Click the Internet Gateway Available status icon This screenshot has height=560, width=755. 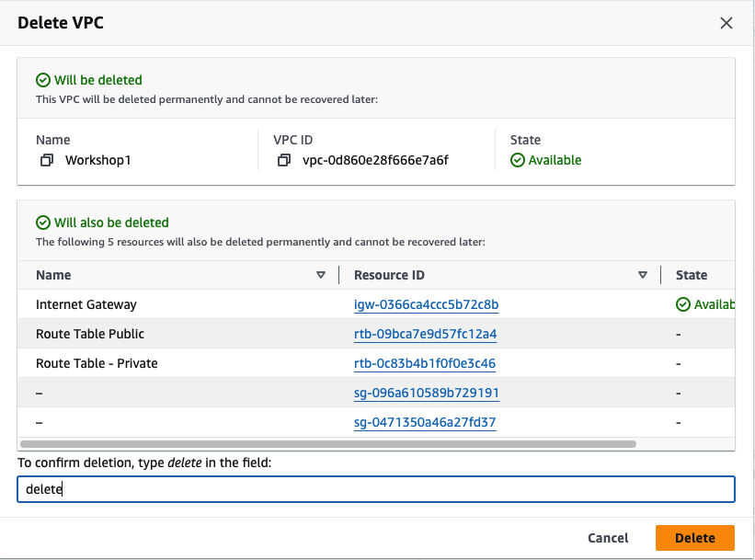[682, 304]
